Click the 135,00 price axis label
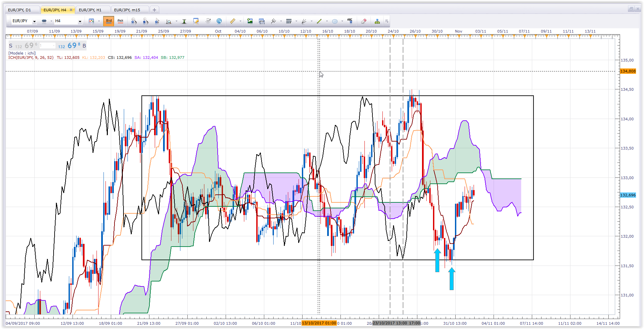Viewport: 644px width, 329px height. [x=627, y=60]
